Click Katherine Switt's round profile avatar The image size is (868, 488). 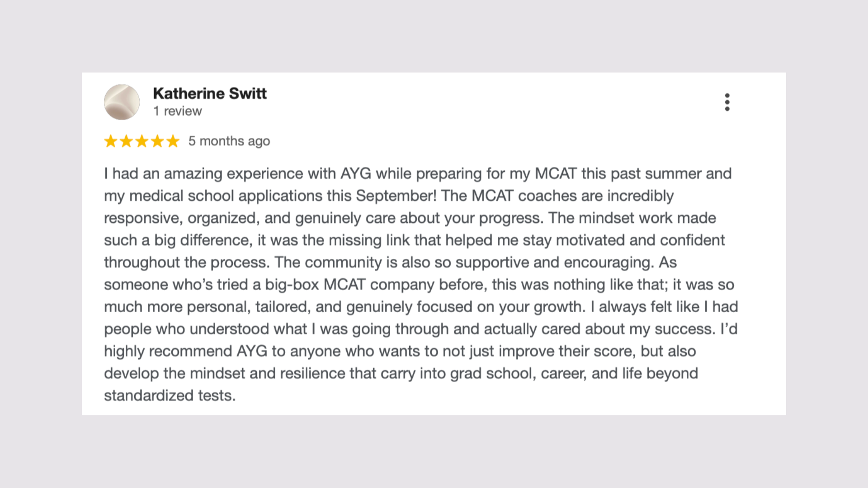click(122, 102)
